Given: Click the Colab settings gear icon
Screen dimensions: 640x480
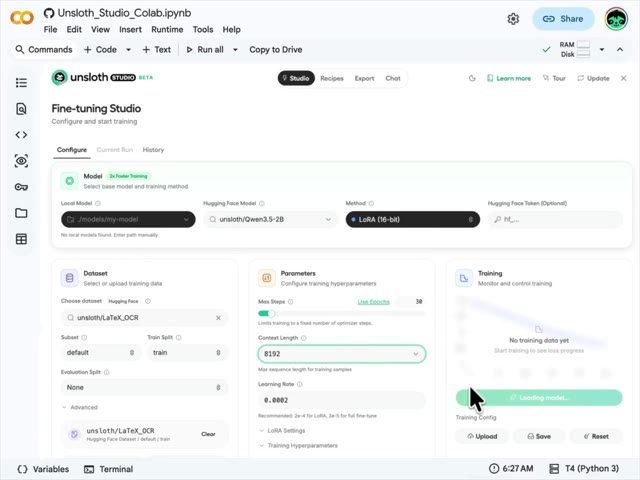Looking at the screenshot, I should coord(513,18).
